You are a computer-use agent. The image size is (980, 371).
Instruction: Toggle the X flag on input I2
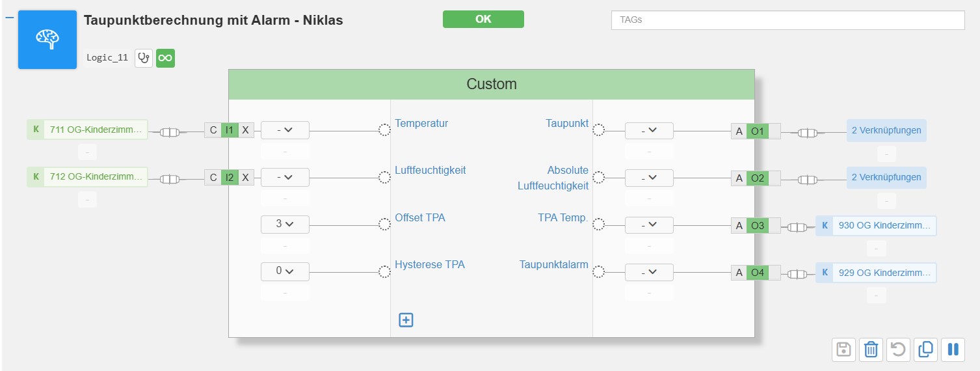tap(245, 177)
